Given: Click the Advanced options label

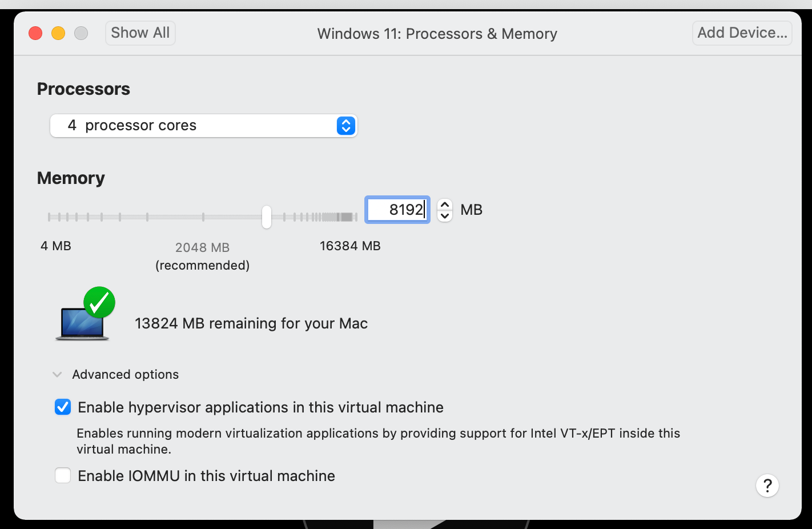Looking at the screenshot, I should click(126, 375).
